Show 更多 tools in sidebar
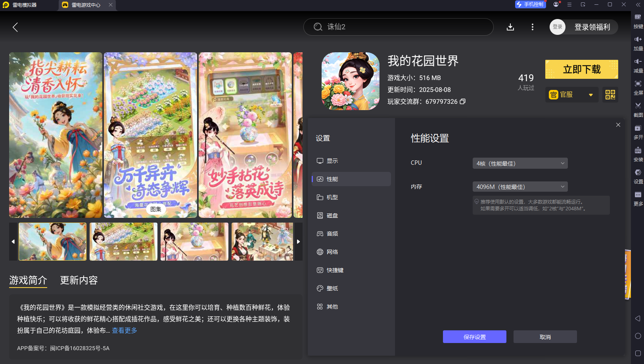Image resolution: width=644 pixels, height=364 pixels. coord(638,199)
